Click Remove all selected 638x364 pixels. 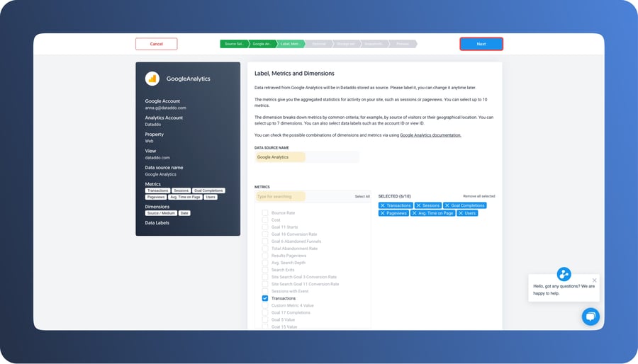click(x=479, y=196)
